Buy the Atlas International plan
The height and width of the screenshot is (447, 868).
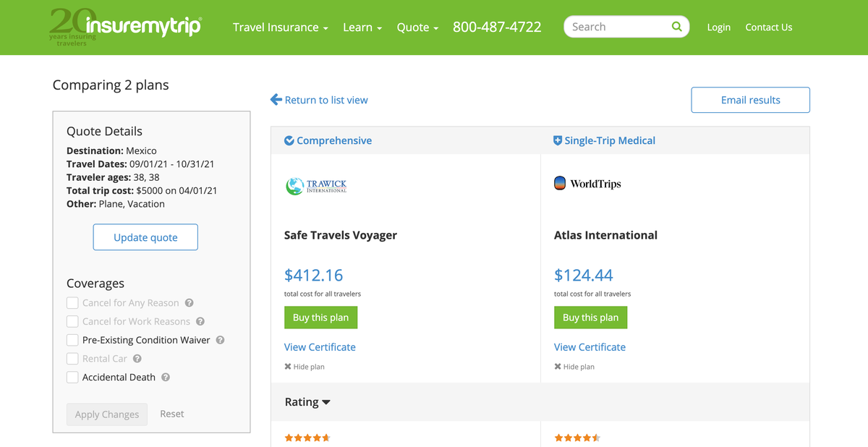[590, 317]
